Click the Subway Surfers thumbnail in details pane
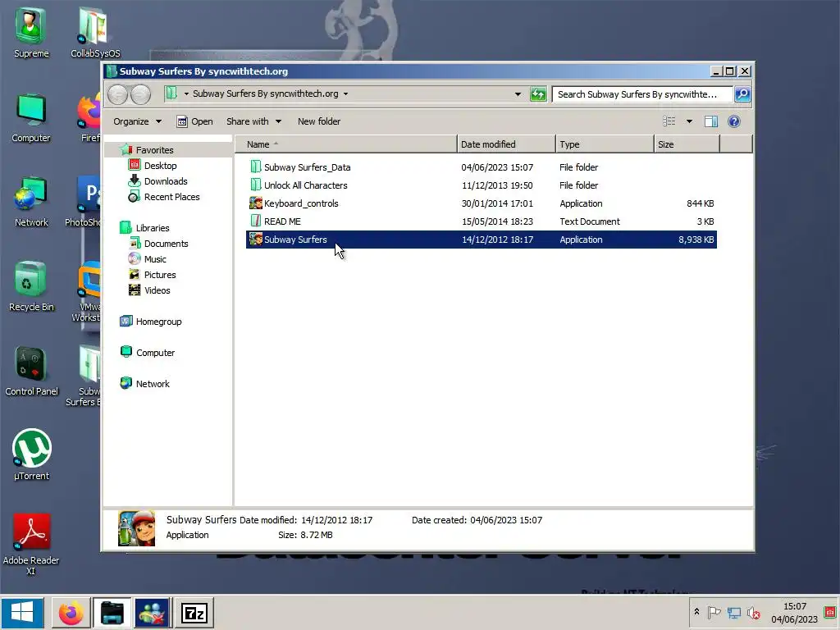The width and height of the screenshot is (840, 630). click(137, 528)
